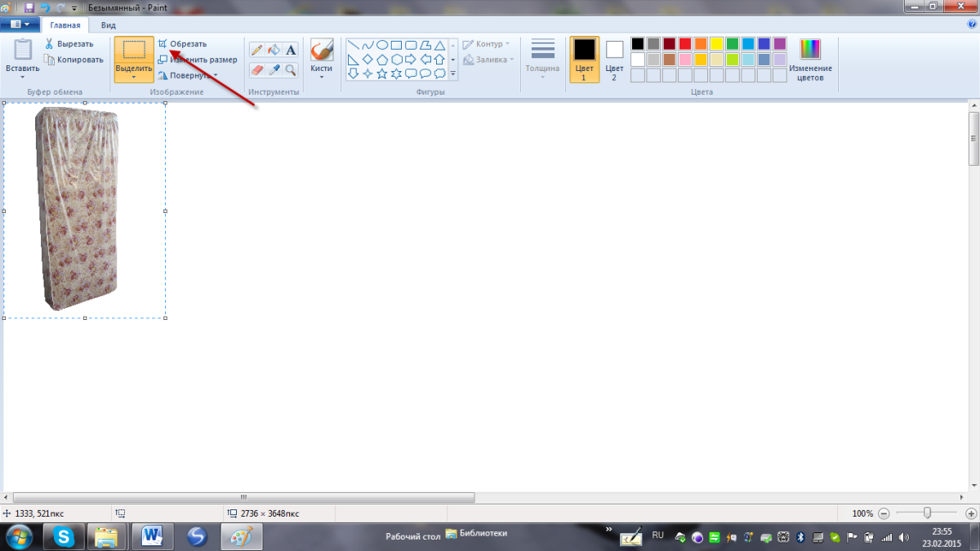This screenshot has height=551, width=980.
Task: Pick the Text tool
Action: click(x=291, y=50)
